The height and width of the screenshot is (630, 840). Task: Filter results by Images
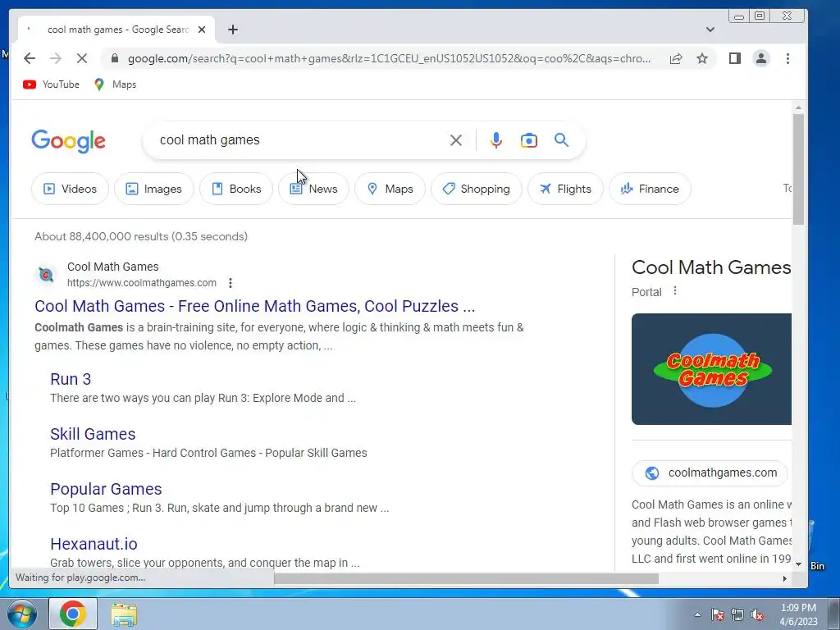tap(153, 189)
